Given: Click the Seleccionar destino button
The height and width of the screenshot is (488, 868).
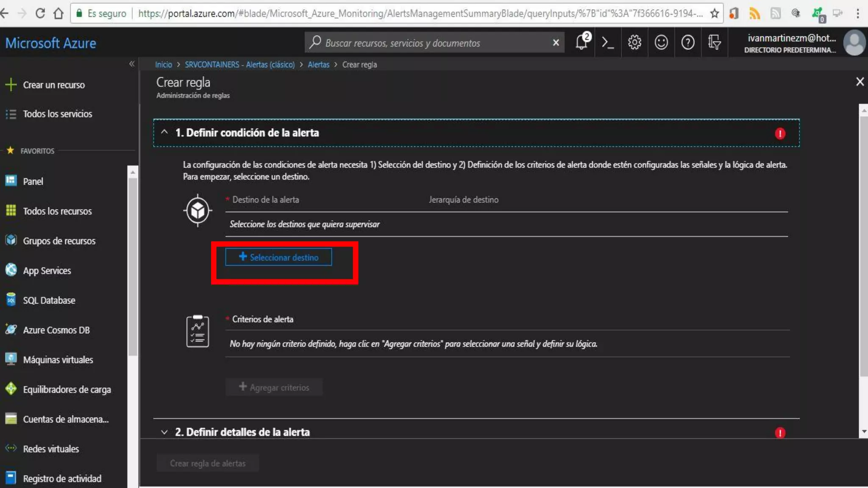Looking at the screenshot, I should tap(278, 257).
